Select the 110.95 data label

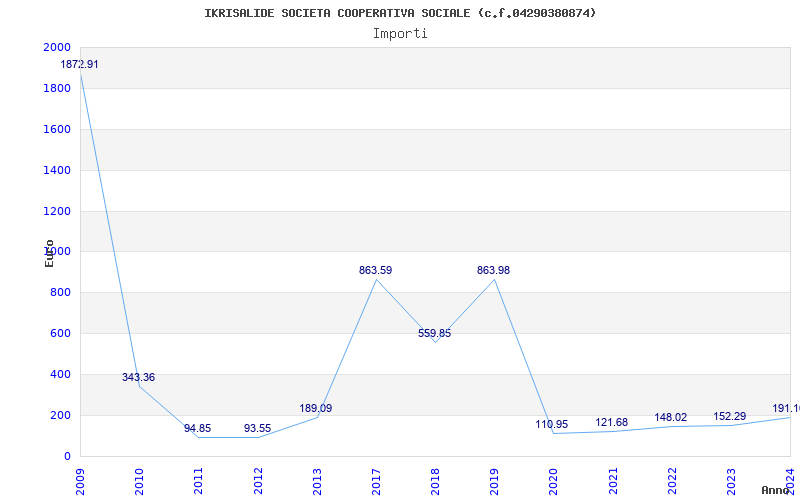(552, 424)
